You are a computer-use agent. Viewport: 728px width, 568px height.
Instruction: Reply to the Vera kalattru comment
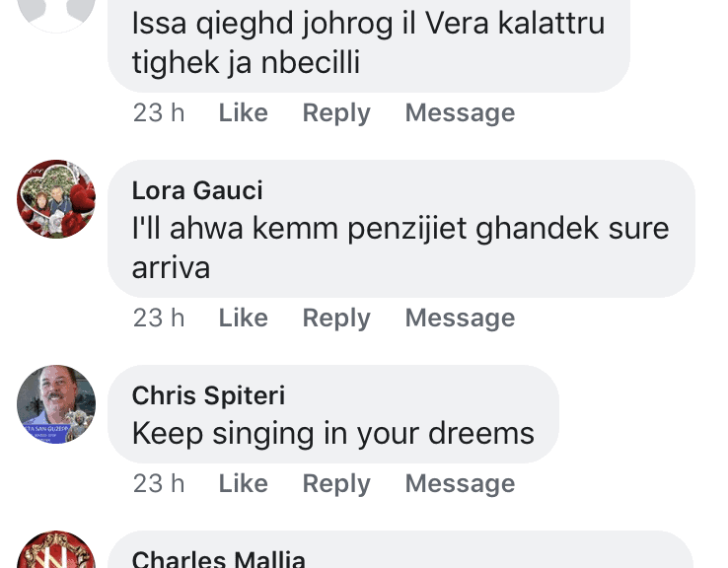click(x=336, y=113)
